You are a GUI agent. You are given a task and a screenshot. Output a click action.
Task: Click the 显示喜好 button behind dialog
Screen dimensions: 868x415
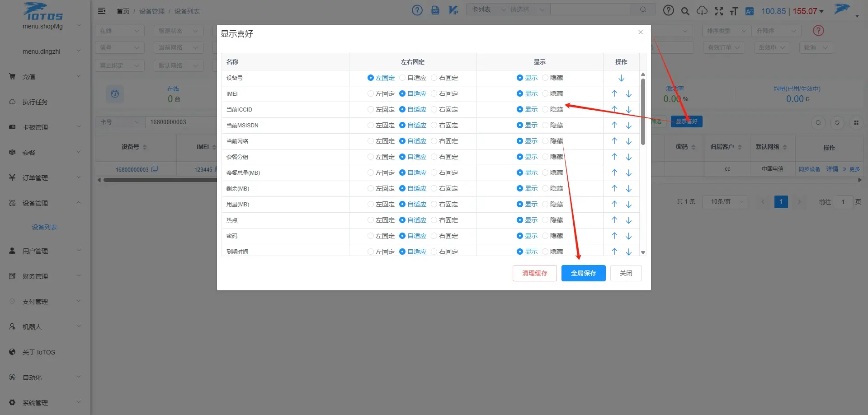(686, 121)
